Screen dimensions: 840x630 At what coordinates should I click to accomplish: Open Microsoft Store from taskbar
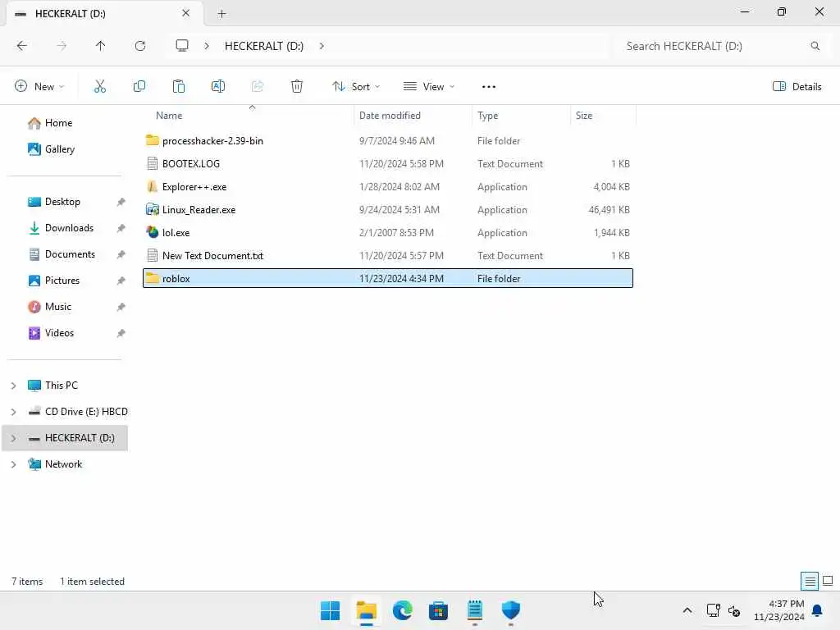438,610
